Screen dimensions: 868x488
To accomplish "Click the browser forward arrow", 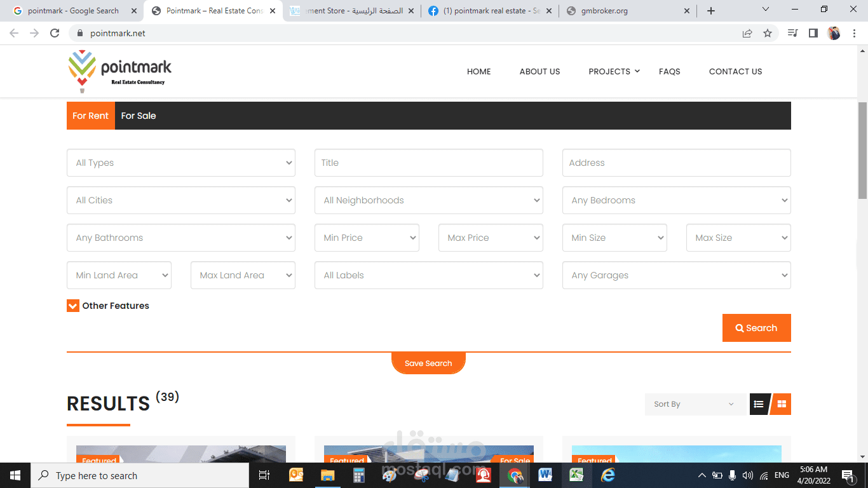I will [34, 33].
